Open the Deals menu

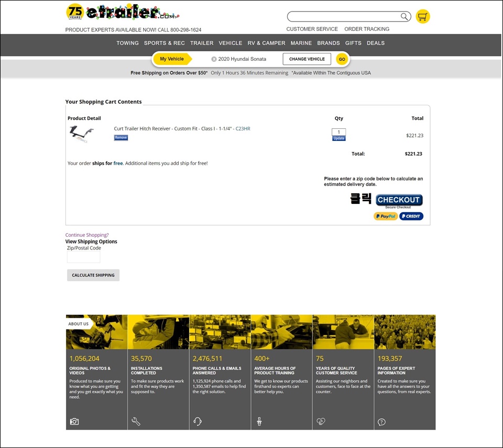[x=376, y=43]
